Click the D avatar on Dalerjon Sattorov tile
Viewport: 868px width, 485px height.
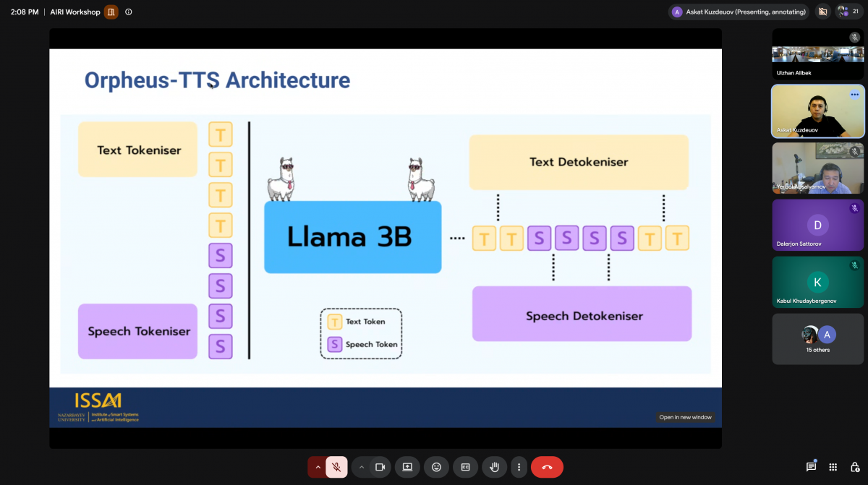tap(817, 225)
